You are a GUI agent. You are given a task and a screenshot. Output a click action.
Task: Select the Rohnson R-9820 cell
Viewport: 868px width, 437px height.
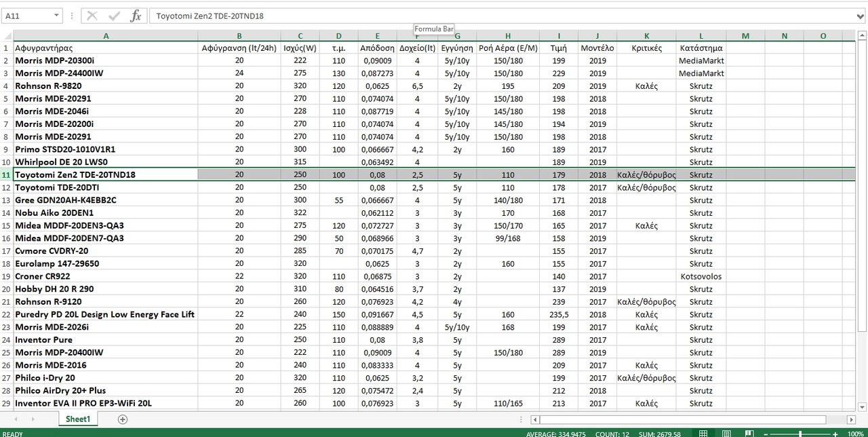pyautogui.click(x=106, y=86)
